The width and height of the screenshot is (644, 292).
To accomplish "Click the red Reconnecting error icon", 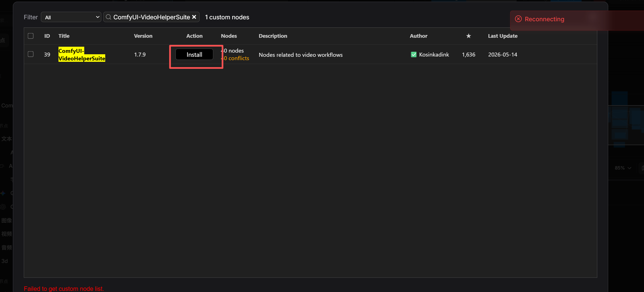I will 518,19.
